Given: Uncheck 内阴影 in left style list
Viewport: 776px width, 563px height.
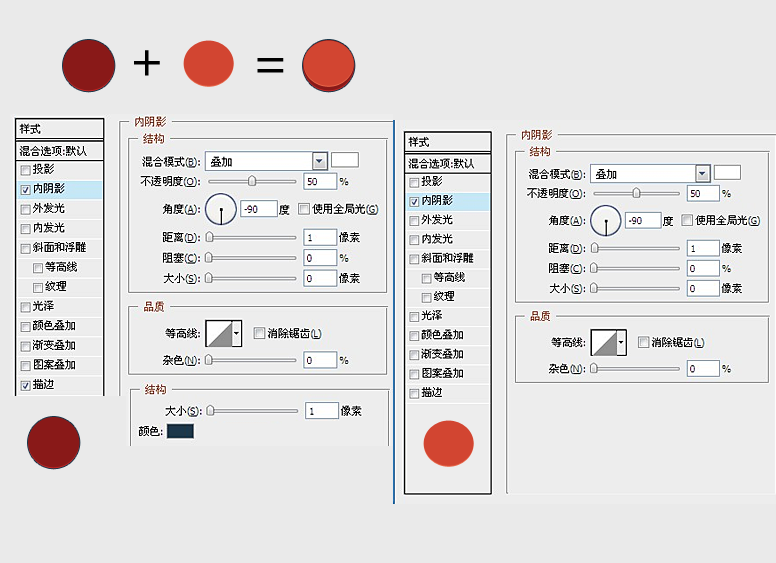Looking at the screenshot, I should pyautogui.click(x=25, y=190).
